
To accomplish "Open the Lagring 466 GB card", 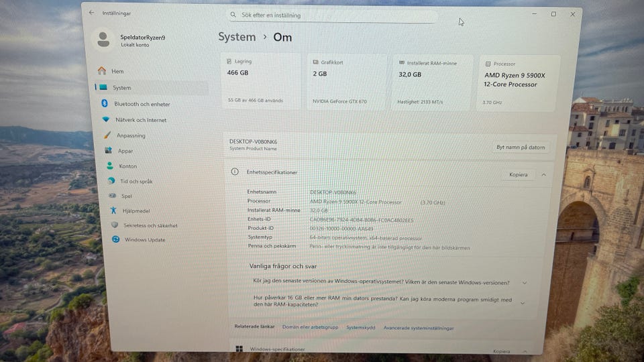I will (x=260, y=81).
